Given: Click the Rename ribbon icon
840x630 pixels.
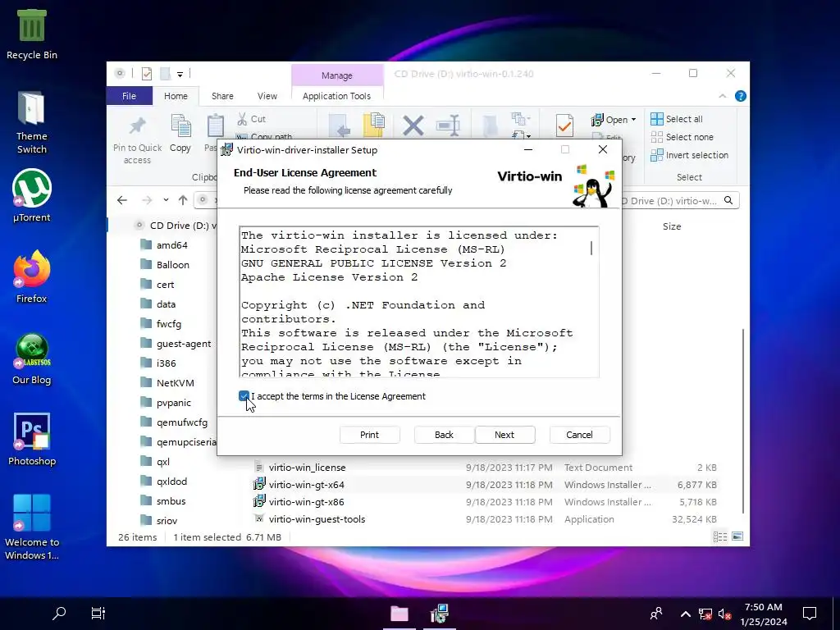Looking at the screenshot, I should (448, 126).
